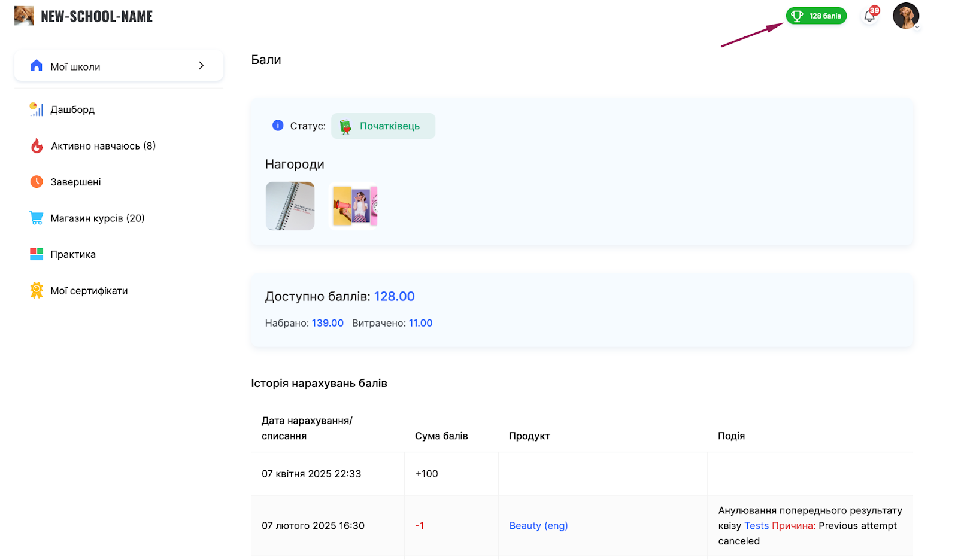
Task: Click the notification bell icon
Action: pos(869,16)
